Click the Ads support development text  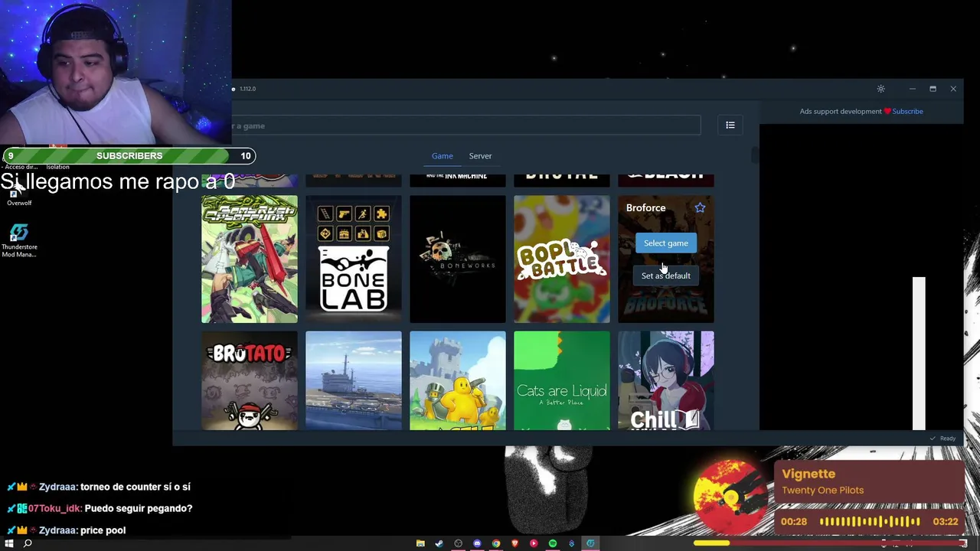(841, 112)
